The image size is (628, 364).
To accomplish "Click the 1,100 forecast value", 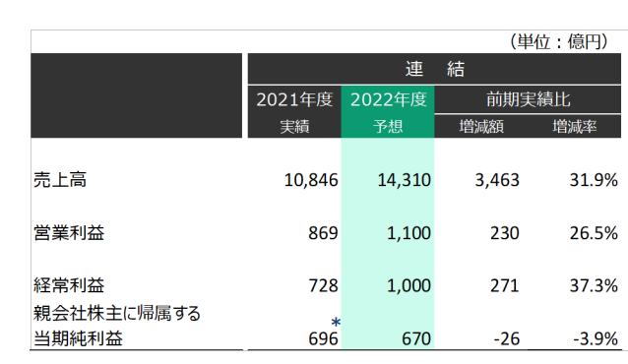I will tap(408, 233).
